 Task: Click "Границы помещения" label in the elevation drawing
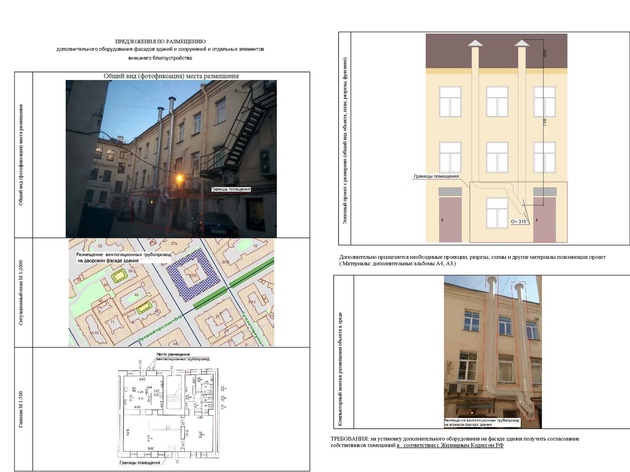pyautogui.click(x=436, y=176)
